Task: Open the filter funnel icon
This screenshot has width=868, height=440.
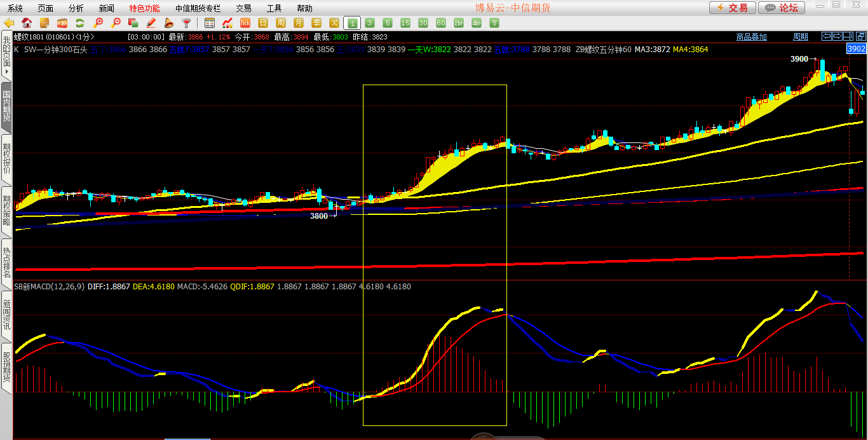Action: [186, 23]
